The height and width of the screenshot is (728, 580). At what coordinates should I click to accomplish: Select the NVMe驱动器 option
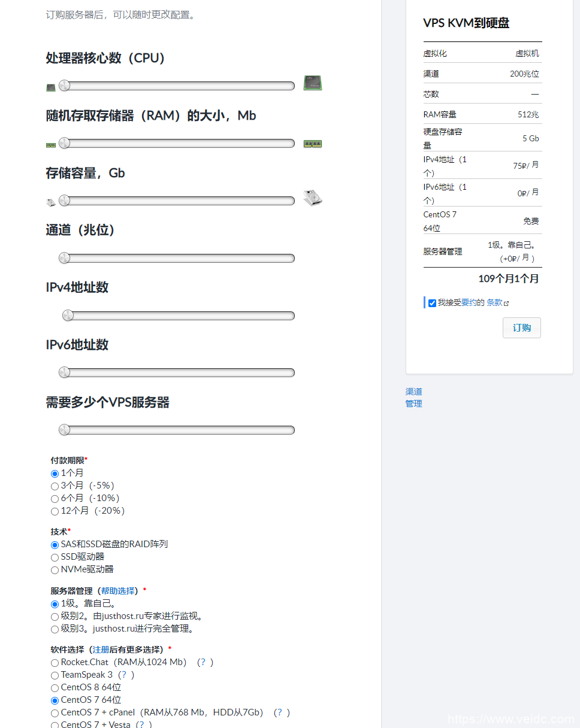[55, 570]
